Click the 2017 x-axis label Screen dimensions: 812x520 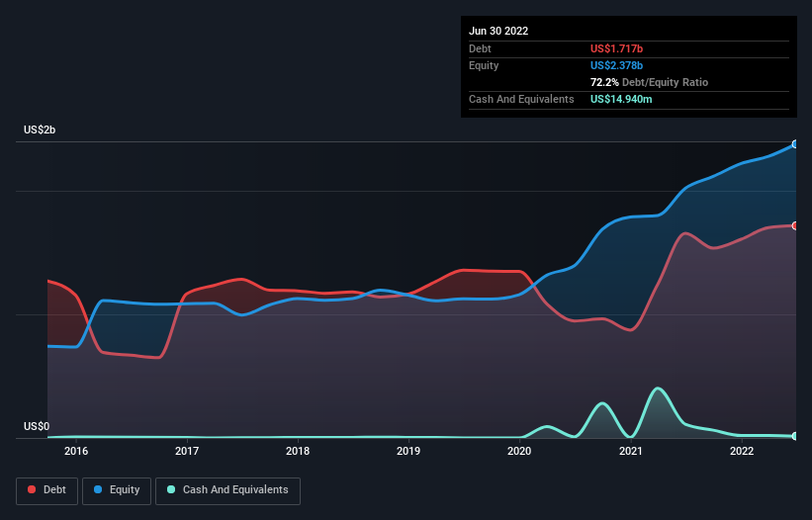click(187, 451)
